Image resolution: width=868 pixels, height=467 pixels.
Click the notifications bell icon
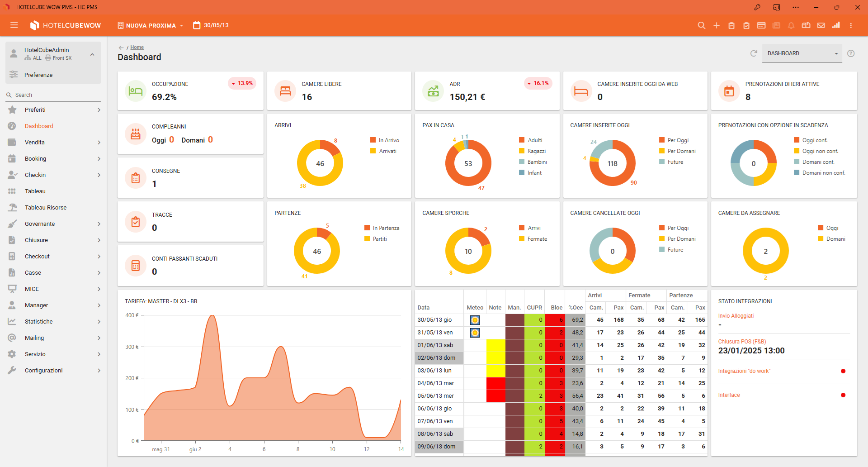point(791,25)
